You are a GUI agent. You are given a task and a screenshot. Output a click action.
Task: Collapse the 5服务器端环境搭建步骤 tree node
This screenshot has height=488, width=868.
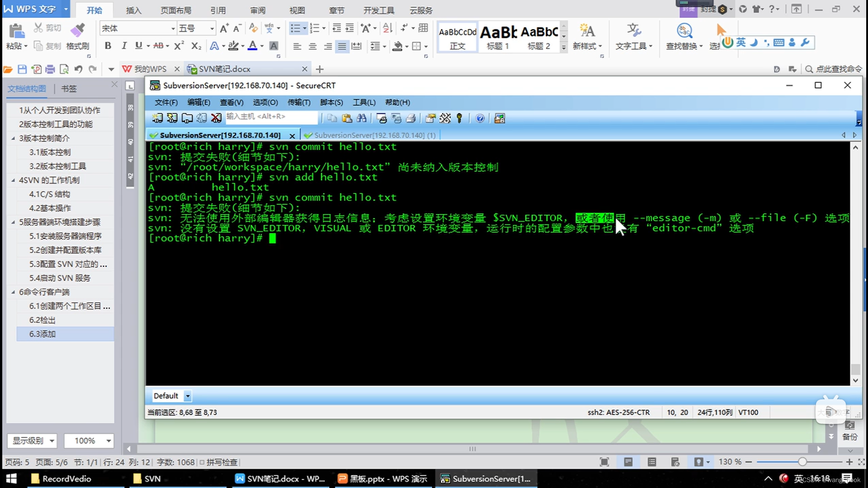13,222
